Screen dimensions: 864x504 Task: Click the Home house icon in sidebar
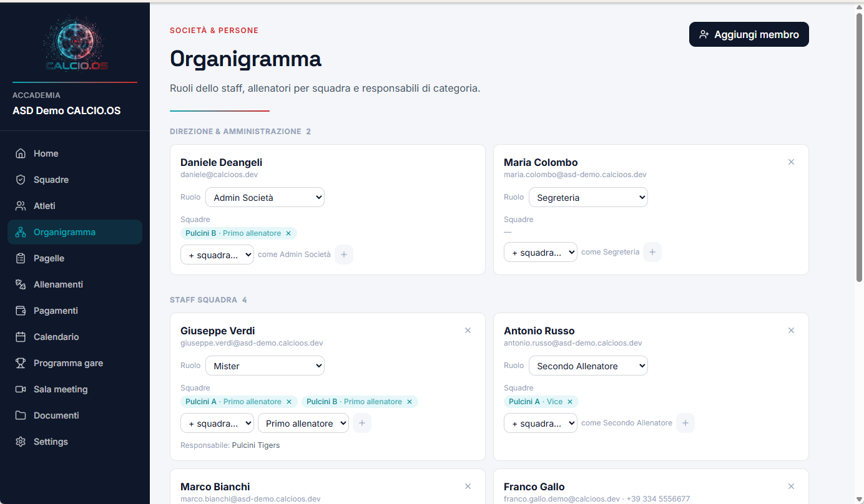tap(21, 153)
